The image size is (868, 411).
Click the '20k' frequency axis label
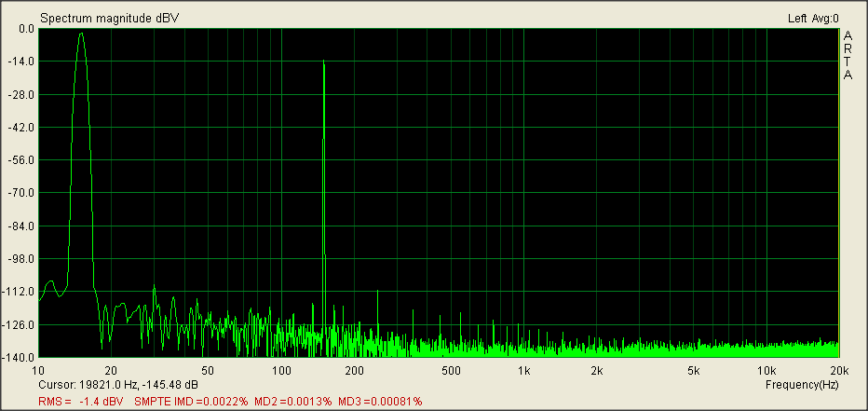click(839, 370)
